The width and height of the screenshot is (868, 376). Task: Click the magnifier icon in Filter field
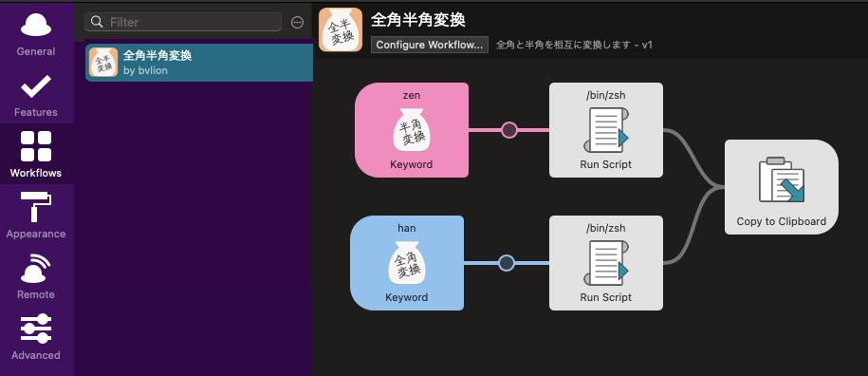97,22
